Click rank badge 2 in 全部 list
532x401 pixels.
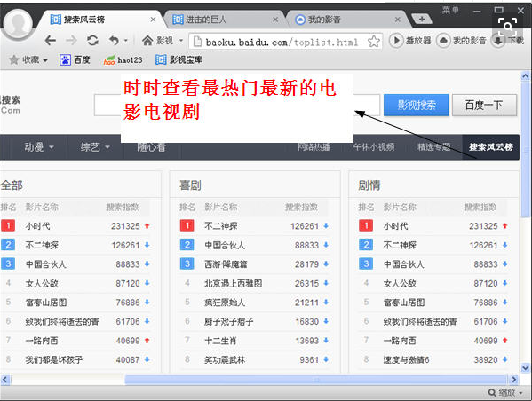tap(8, 245)
